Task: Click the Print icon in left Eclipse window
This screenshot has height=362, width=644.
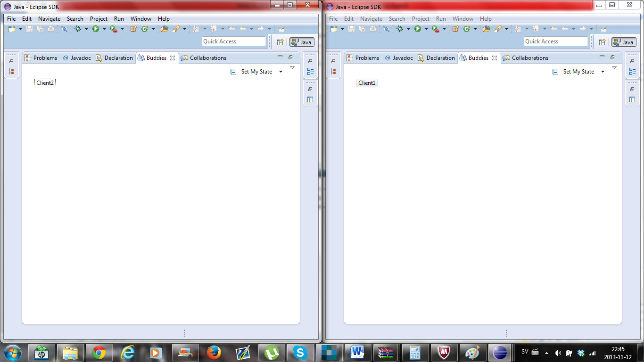Action: (x=51, y=29)
